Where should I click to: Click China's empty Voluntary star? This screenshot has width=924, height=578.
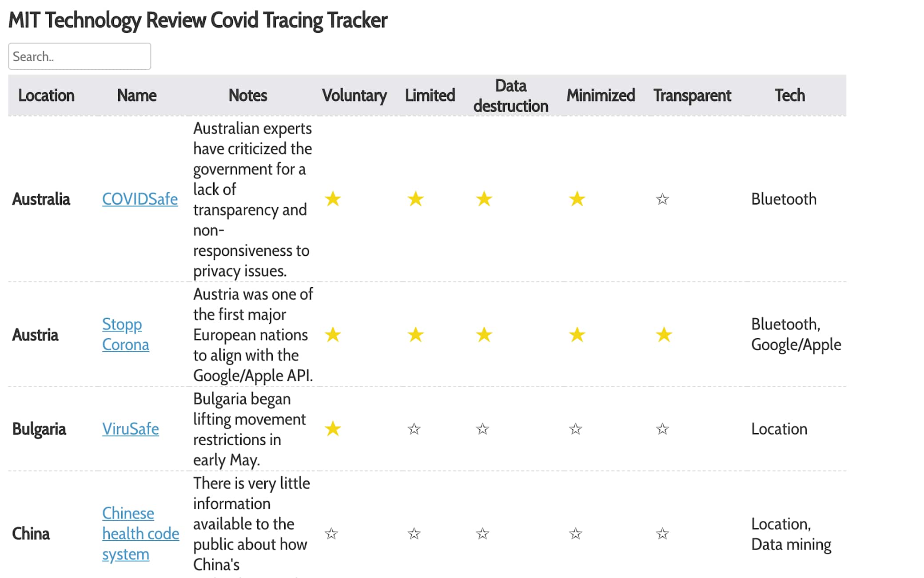[331, 534]
